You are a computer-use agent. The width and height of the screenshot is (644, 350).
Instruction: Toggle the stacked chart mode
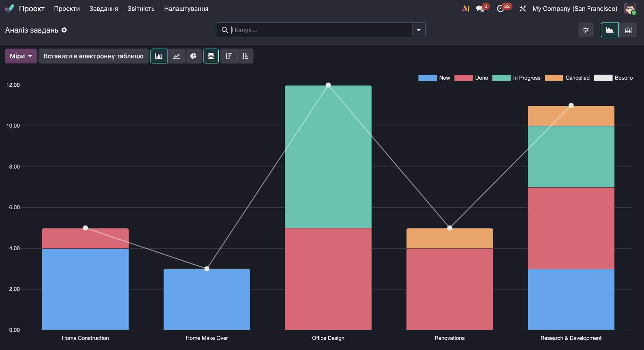tap(211, 56)
